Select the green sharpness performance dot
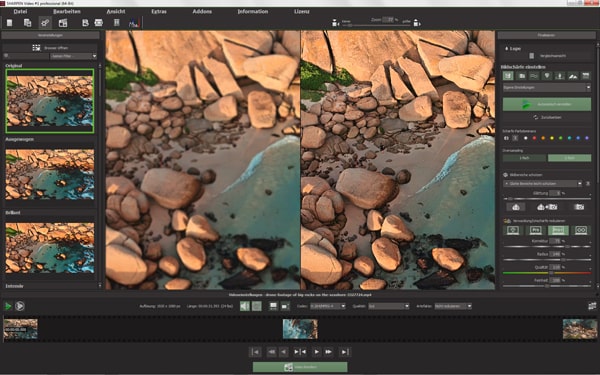Image resolution: width=600 pixels, height=375 pixels. pos(561,138)
